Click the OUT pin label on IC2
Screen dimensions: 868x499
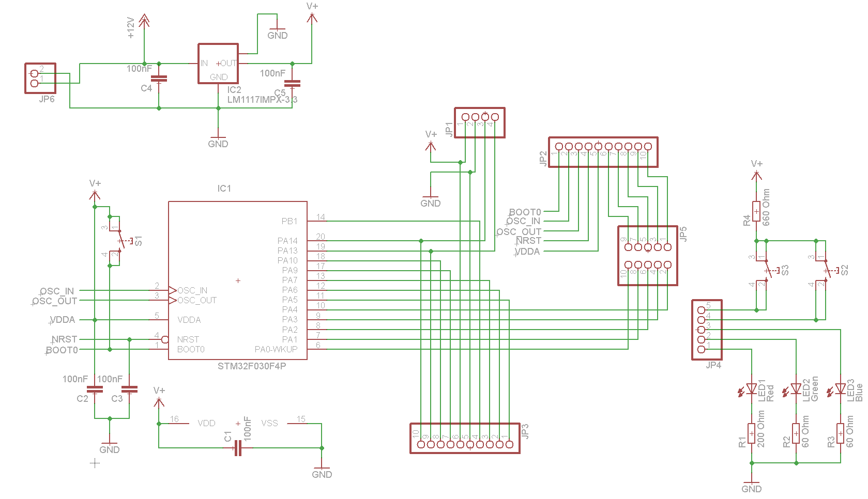point(228,64)
